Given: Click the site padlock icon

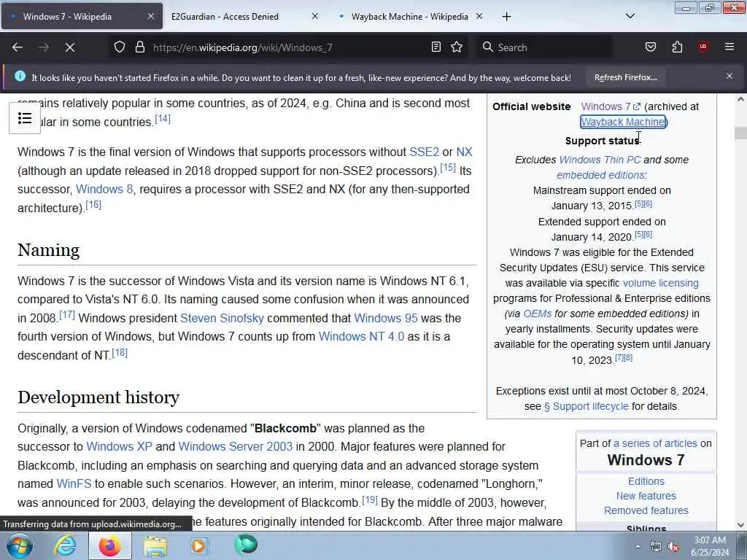Looking at the screenshot, I should 139,47.
